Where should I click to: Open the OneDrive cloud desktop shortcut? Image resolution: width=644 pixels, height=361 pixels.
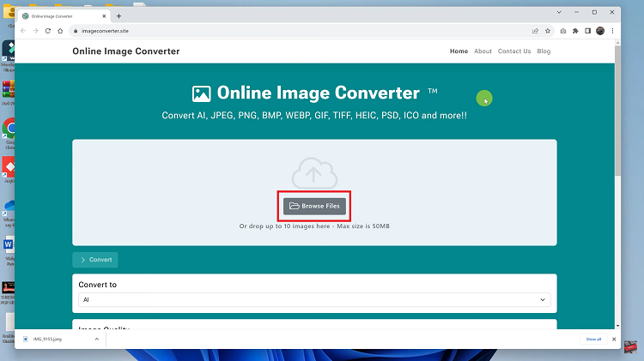click(x=9, y=213)
